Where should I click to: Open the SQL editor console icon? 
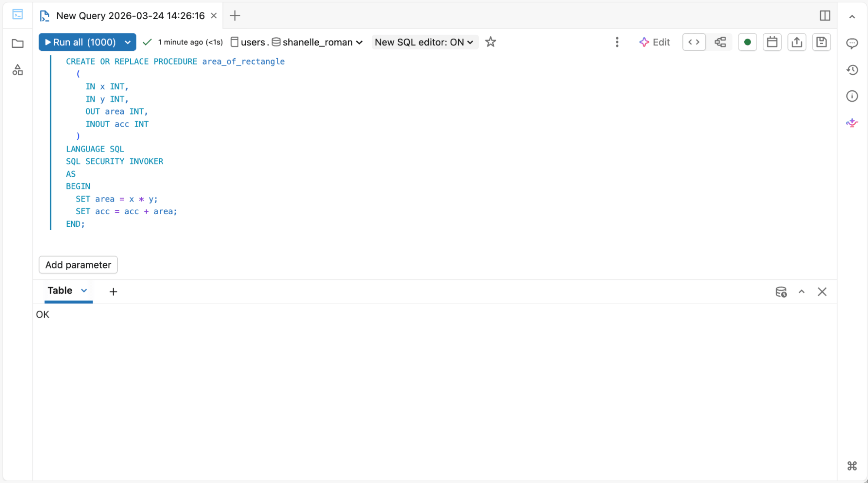click(x=17, y=14)
